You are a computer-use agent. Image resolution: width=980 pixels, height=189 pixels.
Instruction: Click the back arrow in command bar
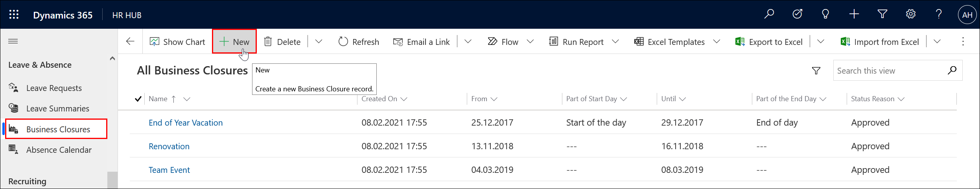pyautogui.click(x=130, y=41)
